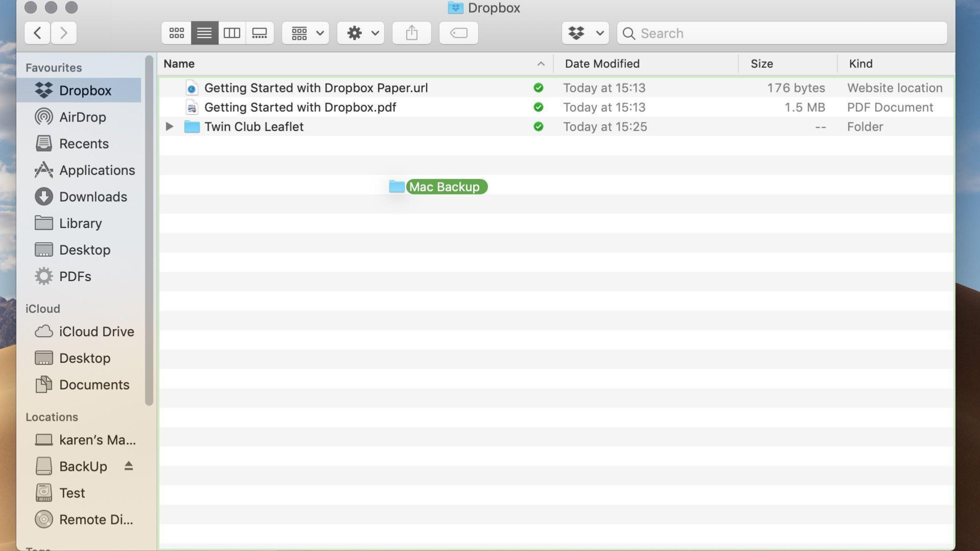Click the Date Modified column header

pyautogui.click(x=602, y=64)
